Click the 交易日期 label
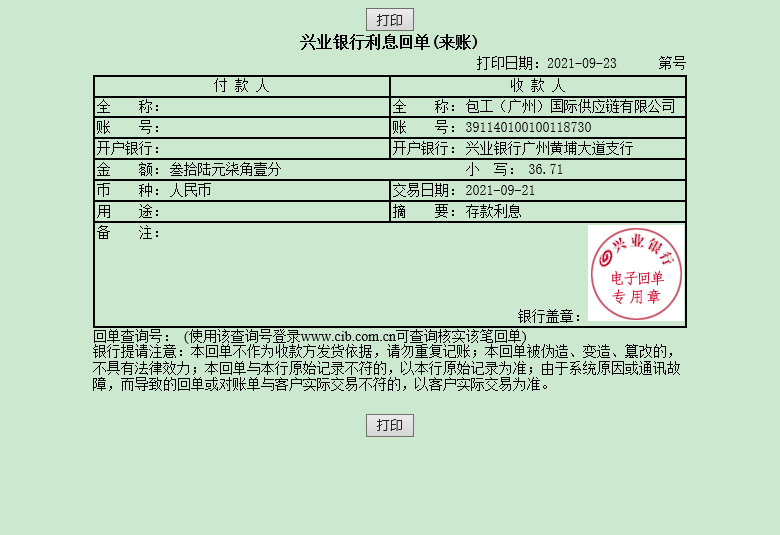780x535 pixels. 424,190
